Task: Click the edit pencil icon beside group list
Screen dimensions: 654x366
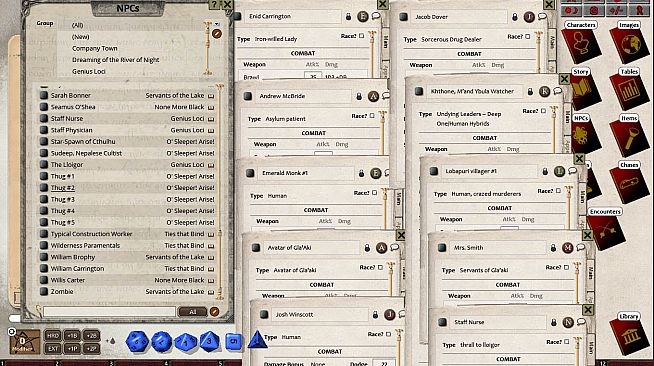Action: click(216, 33)
